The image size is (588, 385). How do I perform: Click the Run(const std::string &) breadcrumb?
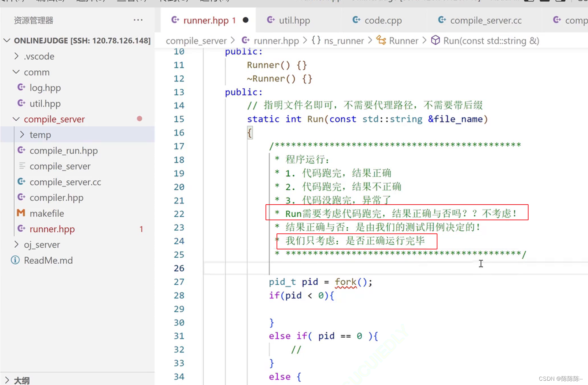pos(491,41)
